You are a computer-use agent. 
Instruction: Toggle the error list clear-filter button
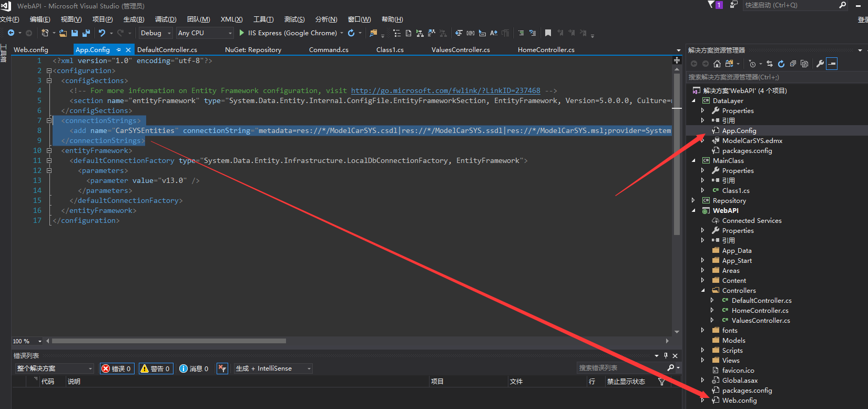(222, 369)
